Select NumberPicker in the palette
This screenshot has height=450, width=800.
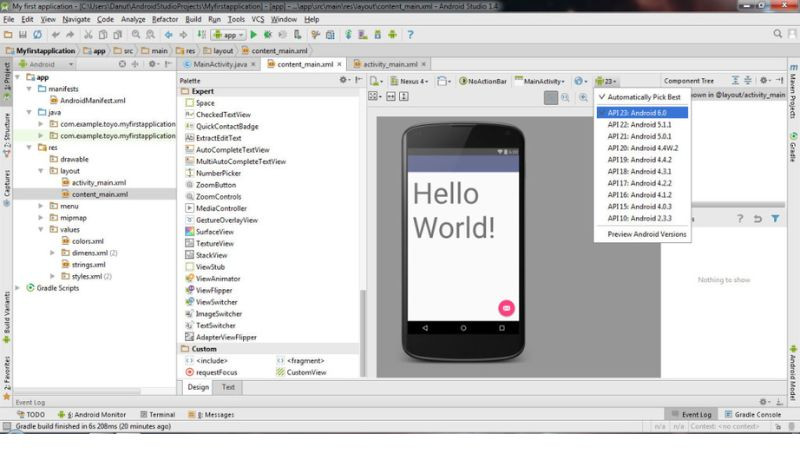pos(213,173)
